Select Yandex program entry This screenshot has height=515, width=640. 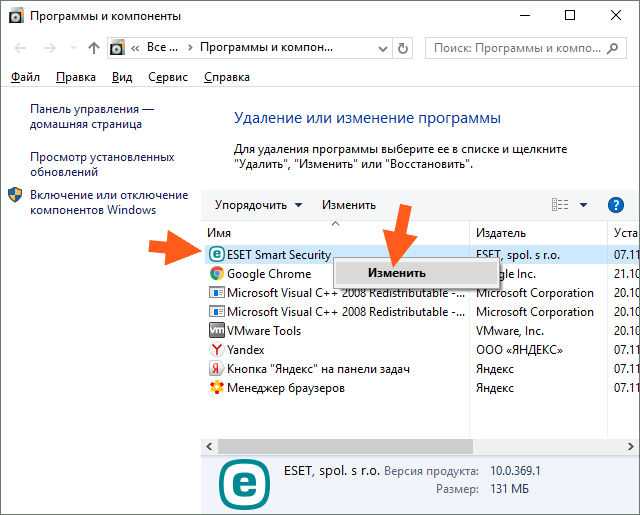(x=246, y=350)
